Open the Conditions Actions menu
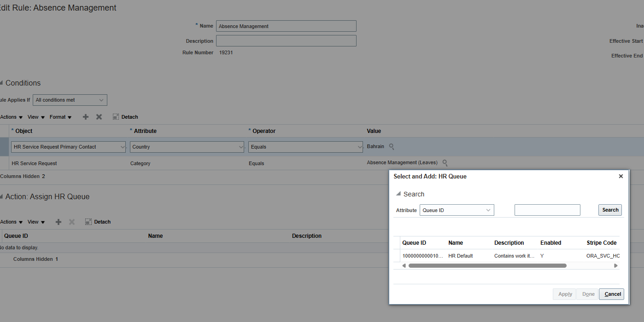The height and width of the screenshot is (322, 644). coord(12,117)
